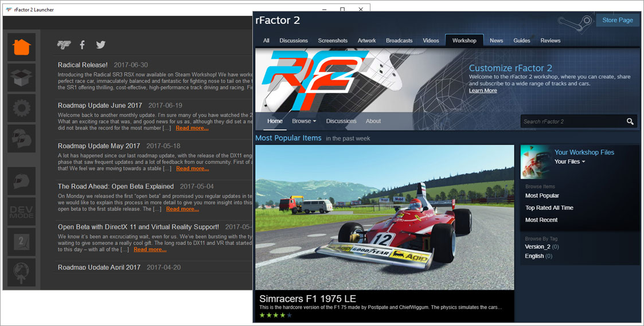644x326 pixels.
Task: Select the Workshop tab
Action: pos(464,41)
